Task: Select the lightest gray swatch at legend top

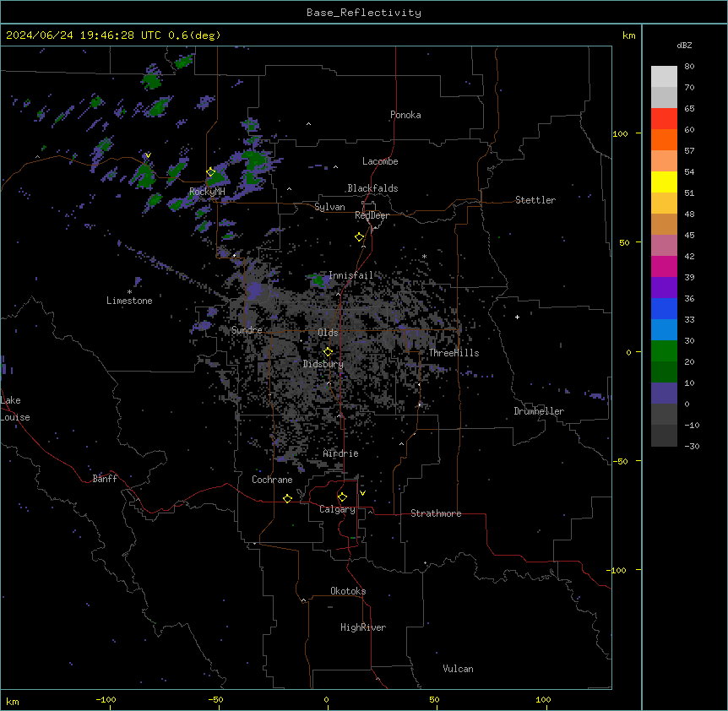Action: (x=664, y=76)
